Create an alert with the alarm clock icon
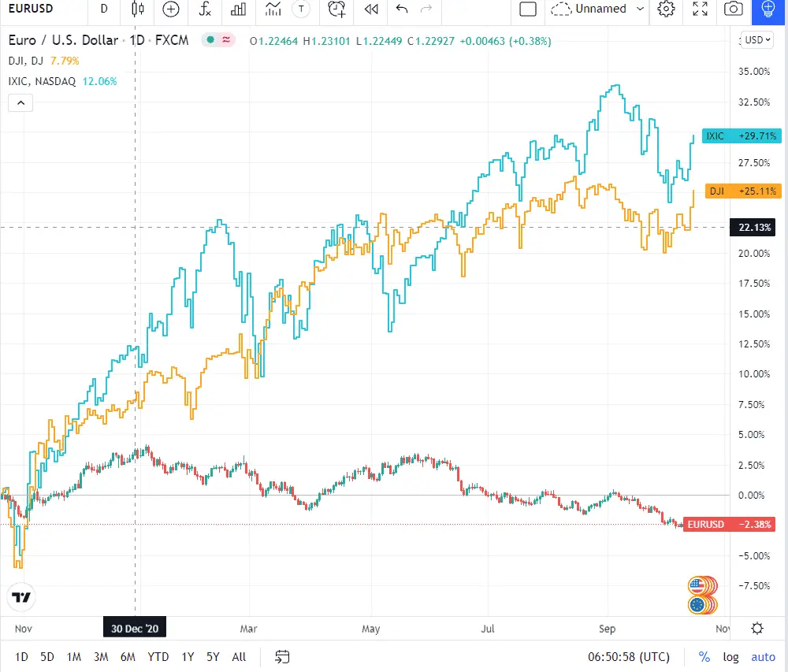788x672 pixels. click(336, 9)
